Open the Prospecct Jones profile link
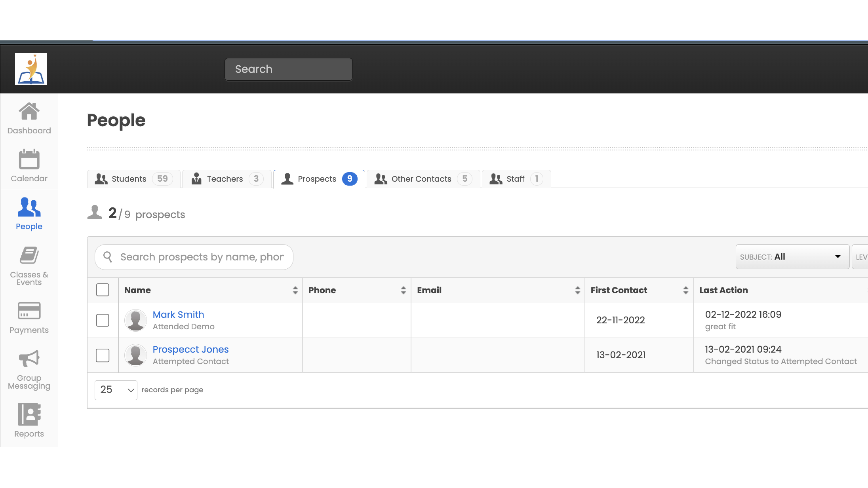This screenshot has height=488, width=868. [190, 349]
